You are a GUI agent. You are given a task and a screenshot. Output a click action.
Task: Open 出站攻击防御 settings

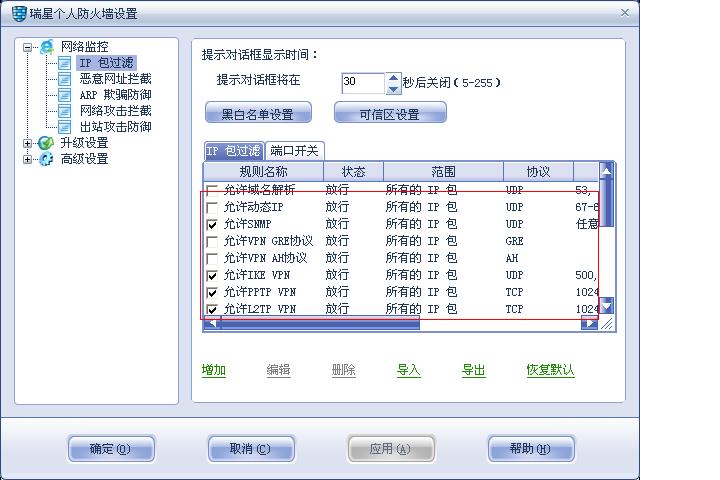pos(115,127)
